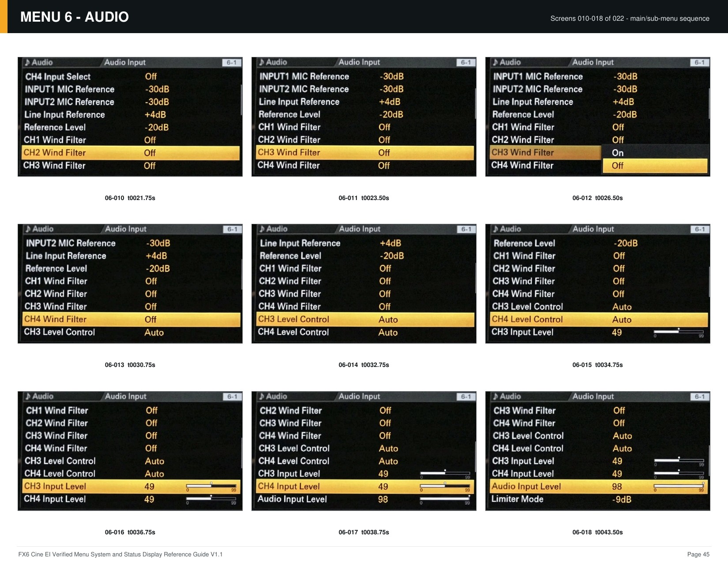Click the 6-1 page badge in screen 06-011

click(x=465, y=63)
